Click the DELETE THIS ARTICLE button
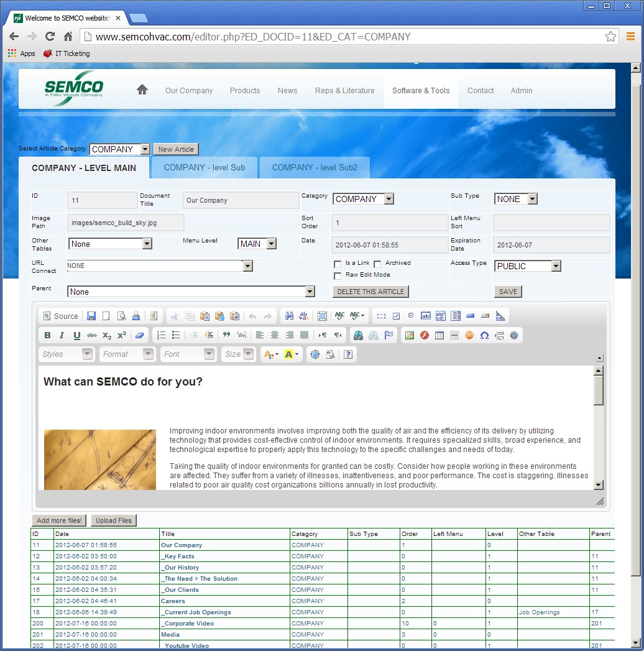 tap(370, 292)
